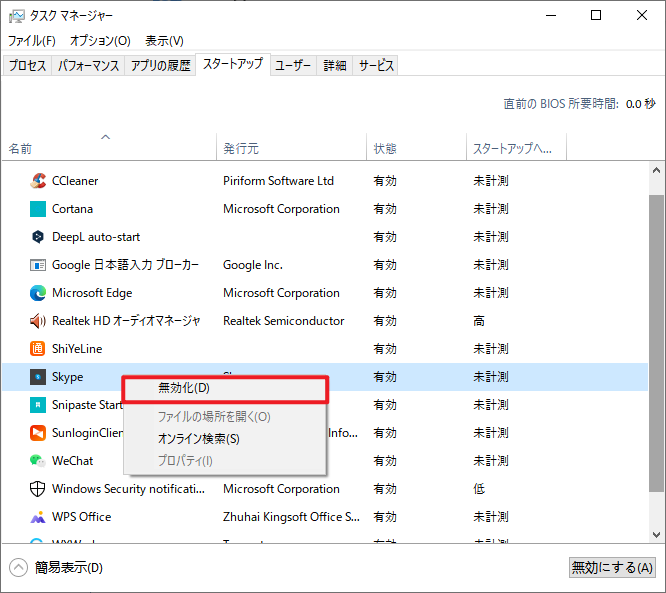Click the Cortana teal square icon

click(38, 209)
